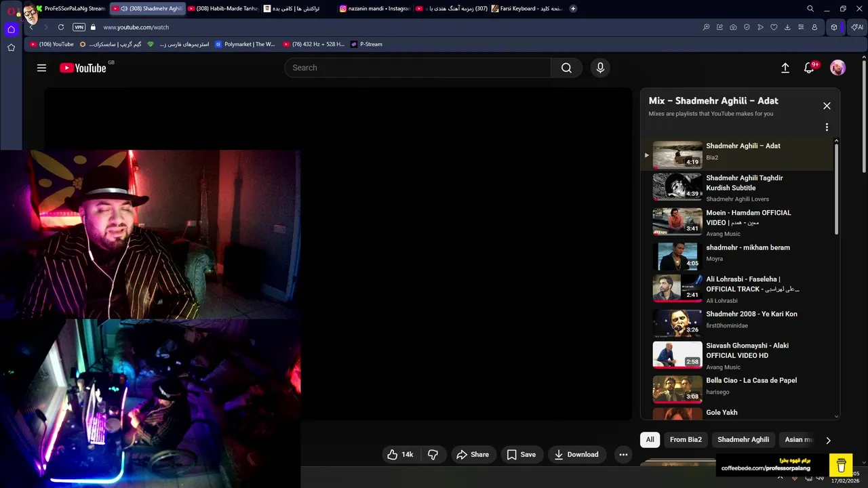Click the Download button
Screen dimensions: 868x488
(x=576, y=455)
